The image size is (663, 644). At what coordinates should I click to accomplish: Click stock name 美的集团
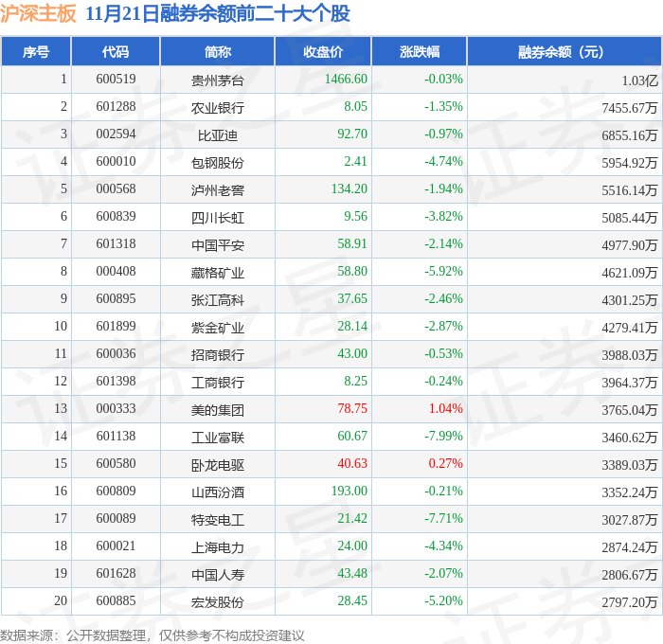click(217, 410)
